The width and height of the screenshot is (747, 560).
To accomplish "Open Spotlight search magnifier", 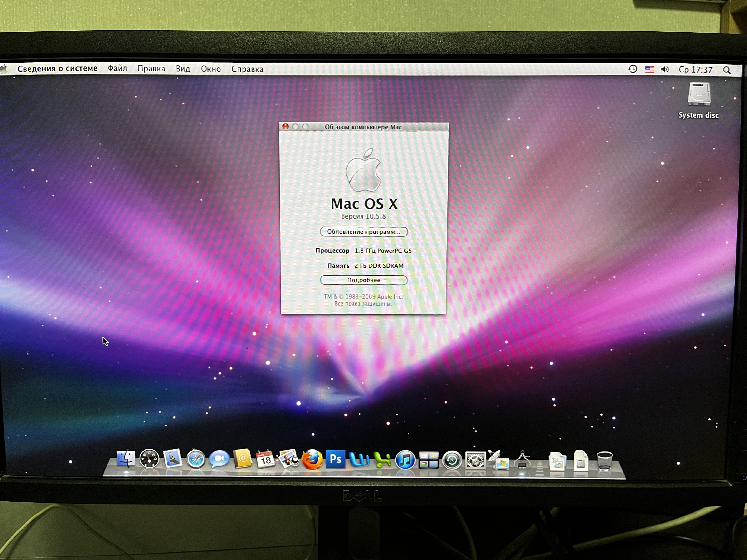I will pos(727,70).
